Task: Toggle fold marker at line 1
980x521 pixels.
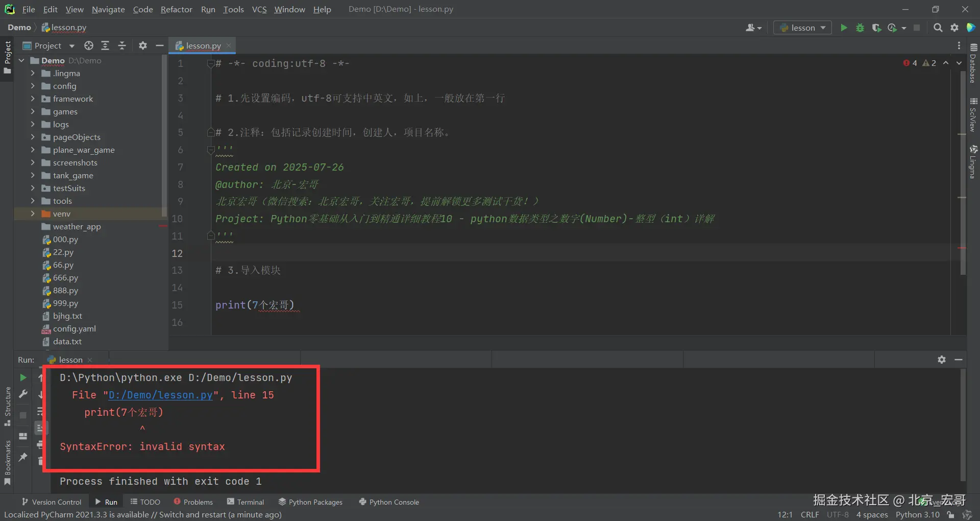Action: click(210, 63)
